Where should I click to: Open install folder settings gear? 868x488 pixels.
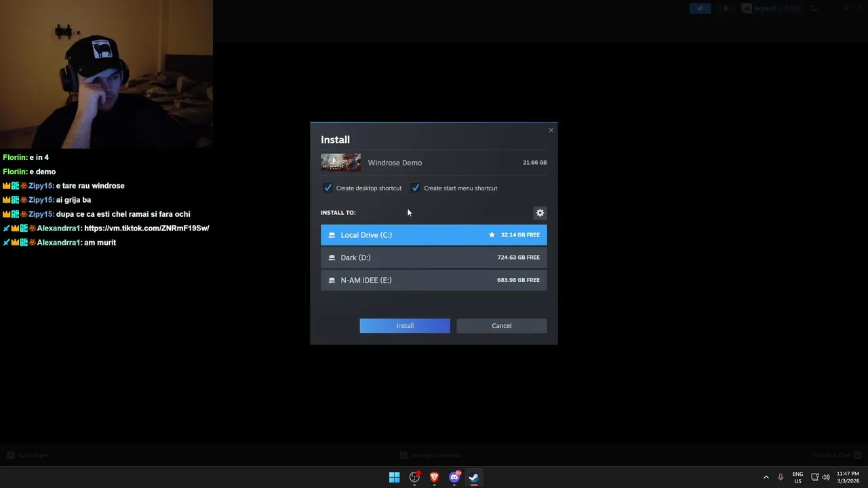tap(540, 213)
